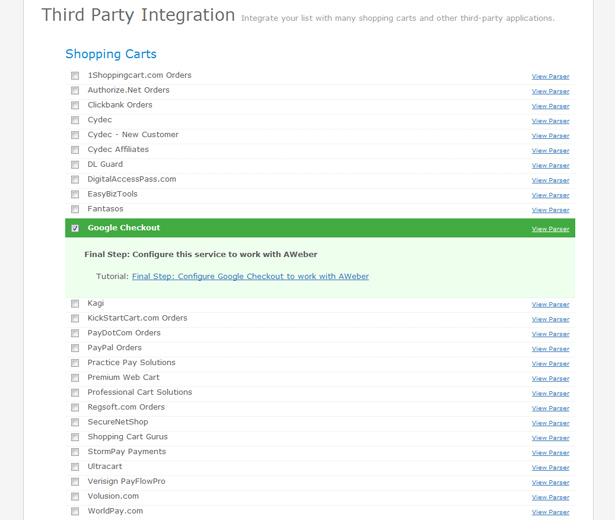Tick the Verisign PayFlowPro checkbox
The image size is (615, 520).
[75, 482]
